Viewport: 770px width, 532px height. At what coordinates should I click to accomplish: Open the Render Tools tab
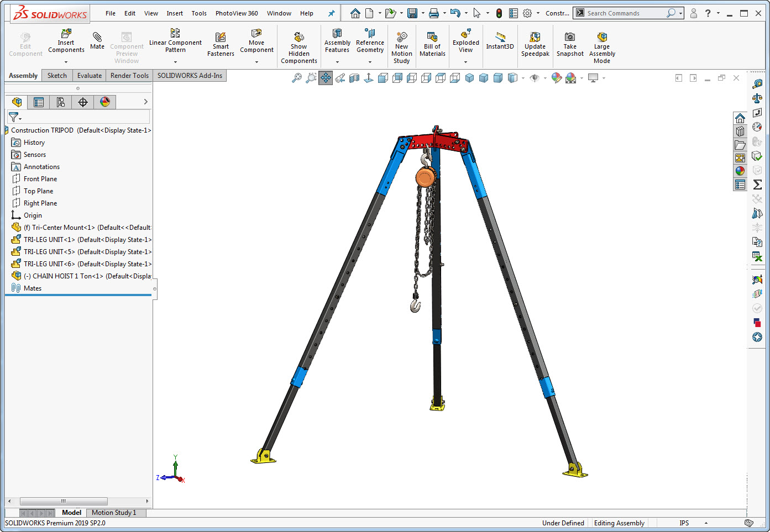click(129, 76)
